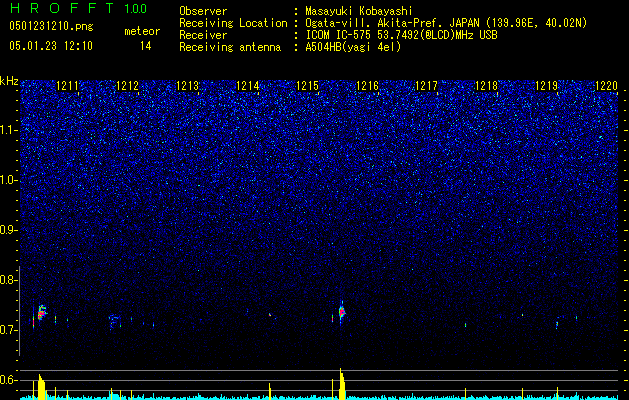
Task: Click the bright meteor echo before 1211
Action: click(41, 313)
